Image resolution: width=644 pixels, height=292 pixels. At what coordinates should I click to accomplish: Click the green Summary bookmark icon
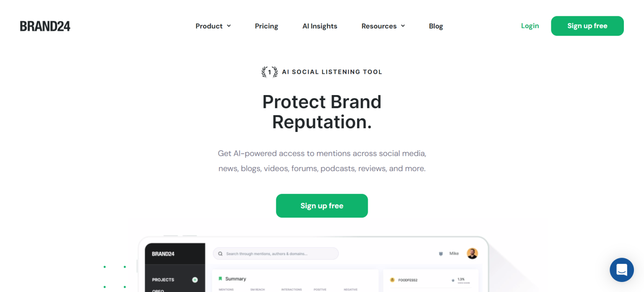pyautogui.click(x=220, y=279)
